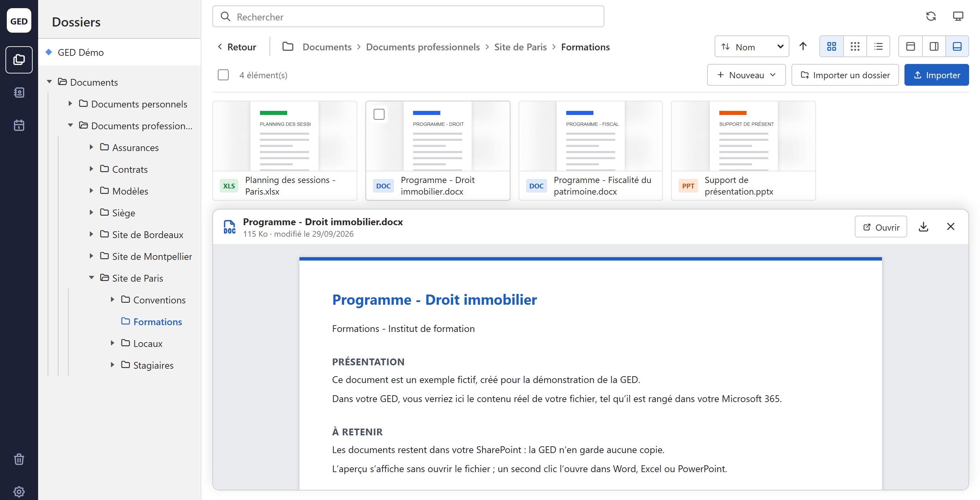Click the Rechercher search field

click(408, 16)
